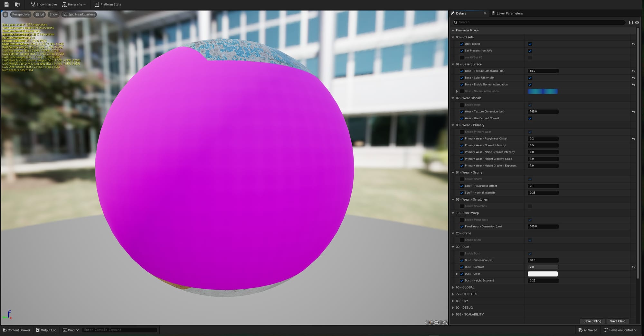Screen dimensions: 644x336
Task: Reset Base - Color Utility Mix to default
Action: pyautogui.click(x=633, y=78)
